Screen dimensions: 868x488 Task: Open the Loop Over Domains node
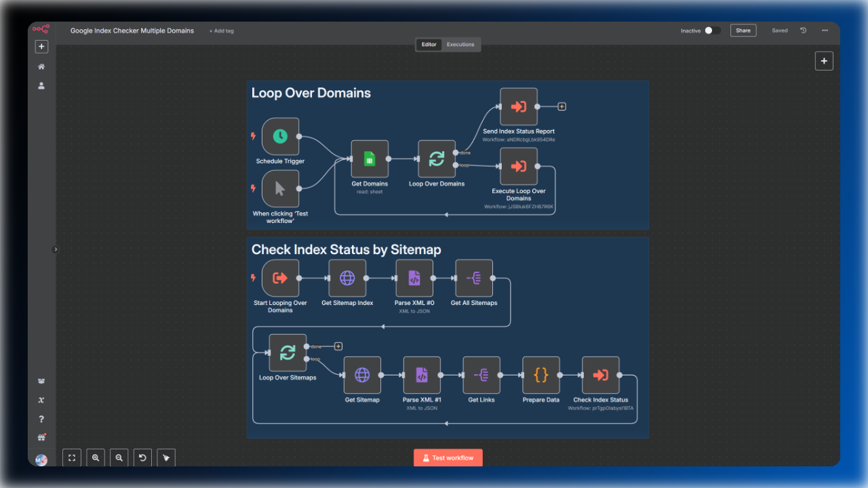437,159
